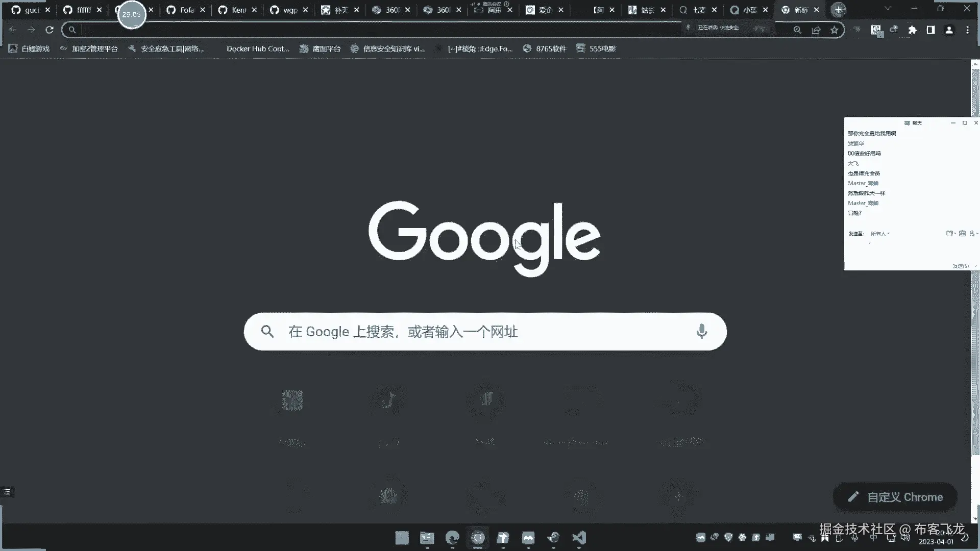The image size is (980, 551).
Task: Click the zoom magnifier icon in address bar
Action: point(797,30)
